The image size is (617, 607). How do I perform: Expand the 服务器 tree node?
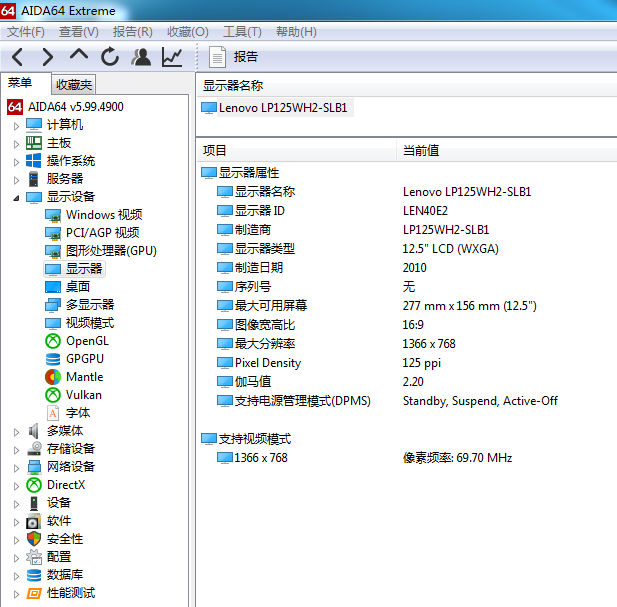(x=16, y=180)
